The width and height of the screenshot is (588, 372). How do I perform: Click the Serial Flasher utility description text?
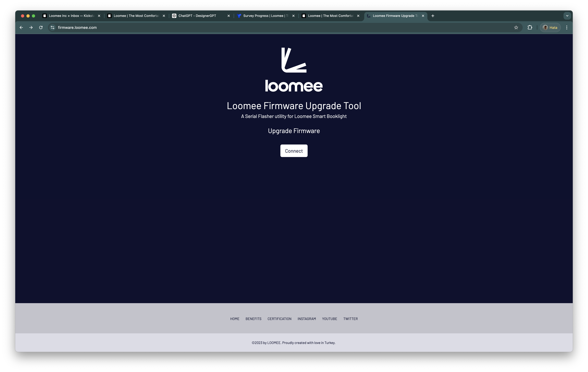click(294, 116)
